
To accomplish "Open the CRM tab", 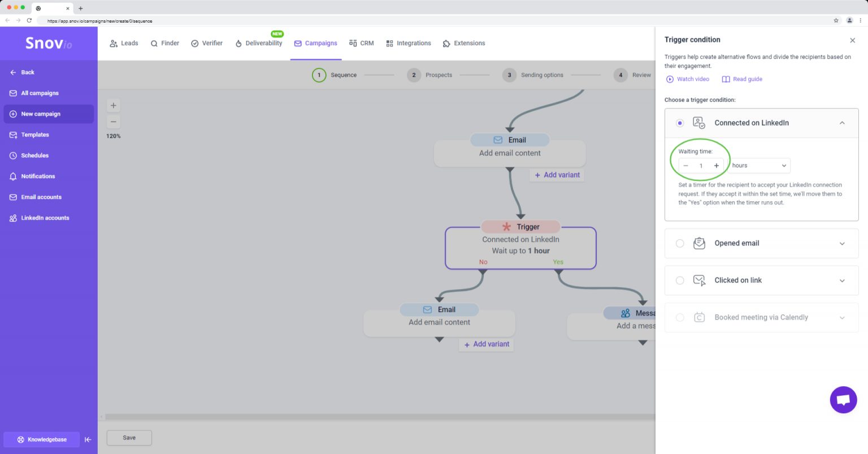I will pyautogui.click(x=362, y=43).
